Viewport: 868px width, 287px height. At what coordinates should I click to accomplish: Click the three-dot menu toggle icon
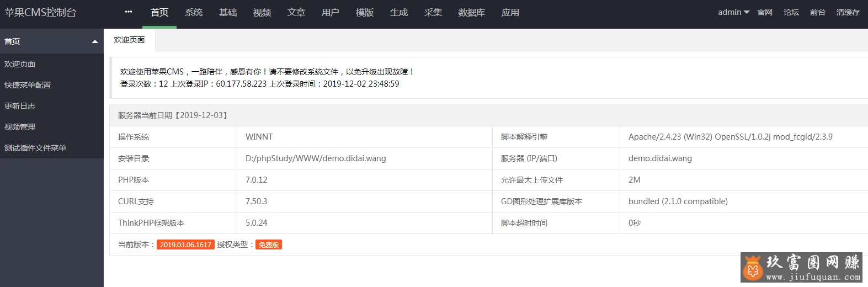click(129, 12)
